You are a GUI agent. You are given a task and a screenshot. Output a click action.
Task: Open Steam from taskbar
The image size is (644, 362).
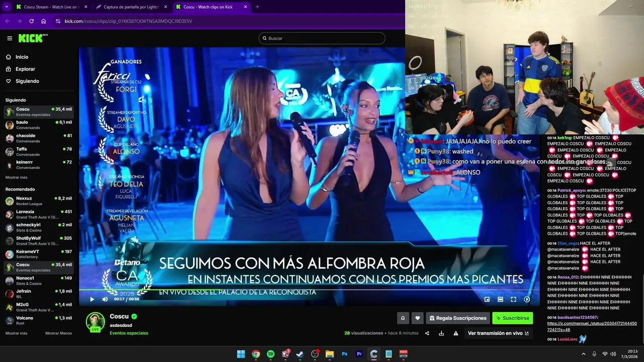(300, 354)
